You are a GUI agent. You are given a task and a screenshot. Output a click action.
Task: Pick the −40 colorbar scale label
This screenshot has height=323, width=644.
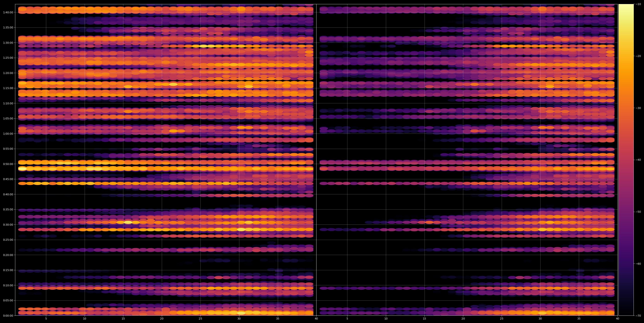638,160
